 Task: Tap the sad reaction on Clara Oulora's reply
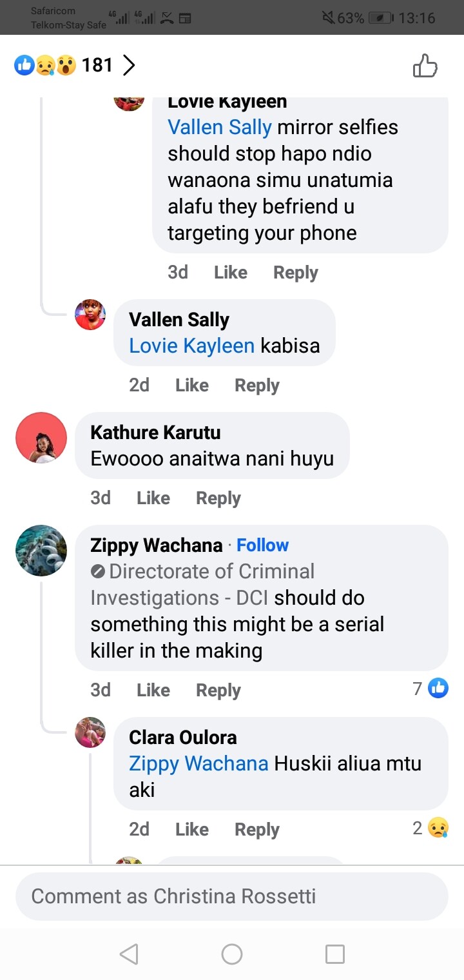(x=438, y=828)
